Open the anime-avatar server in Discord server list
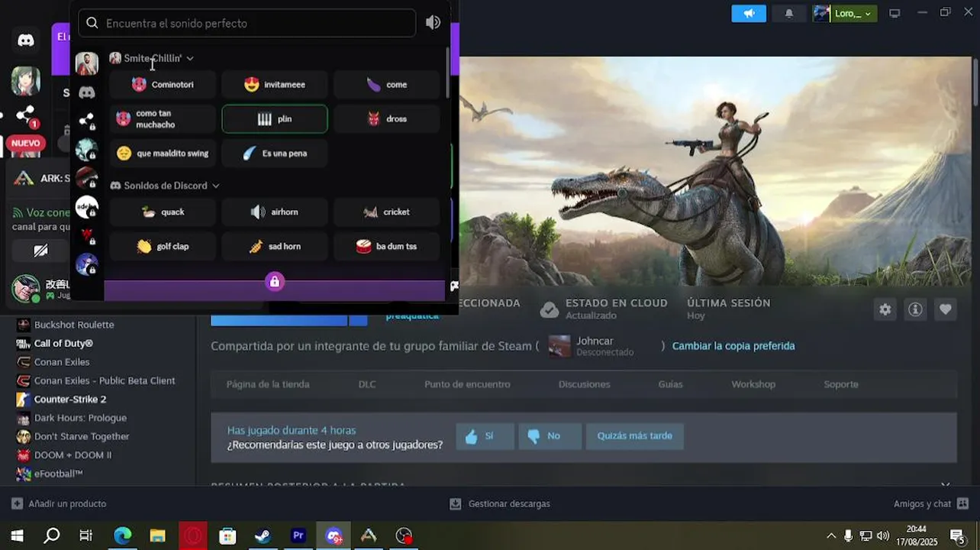This screenshot has width=980, height=550. click(26, 80)
